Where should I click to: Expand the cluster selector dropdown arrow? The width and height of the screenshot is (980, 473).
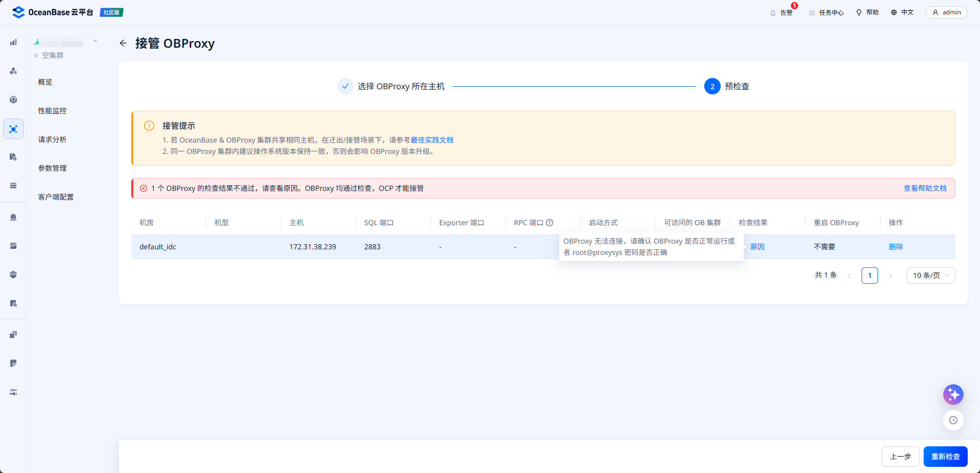(95, 41)
